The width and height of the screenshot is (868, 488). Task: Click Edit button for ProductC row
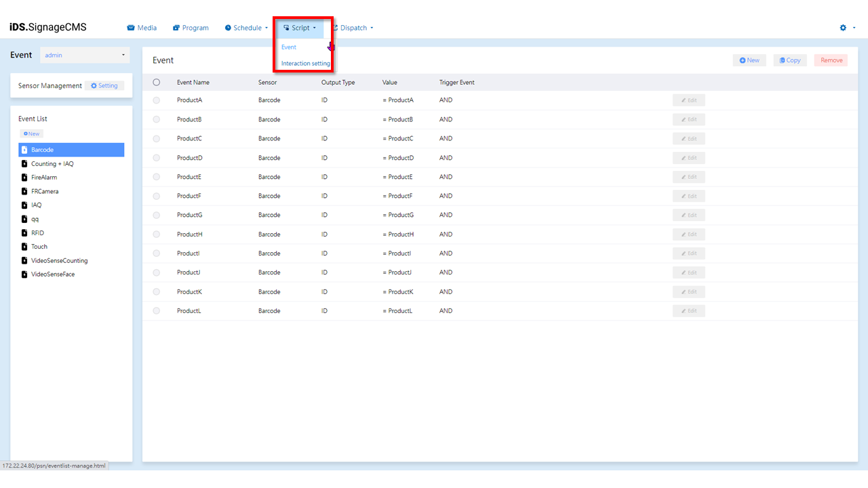[x=688, y=139]
